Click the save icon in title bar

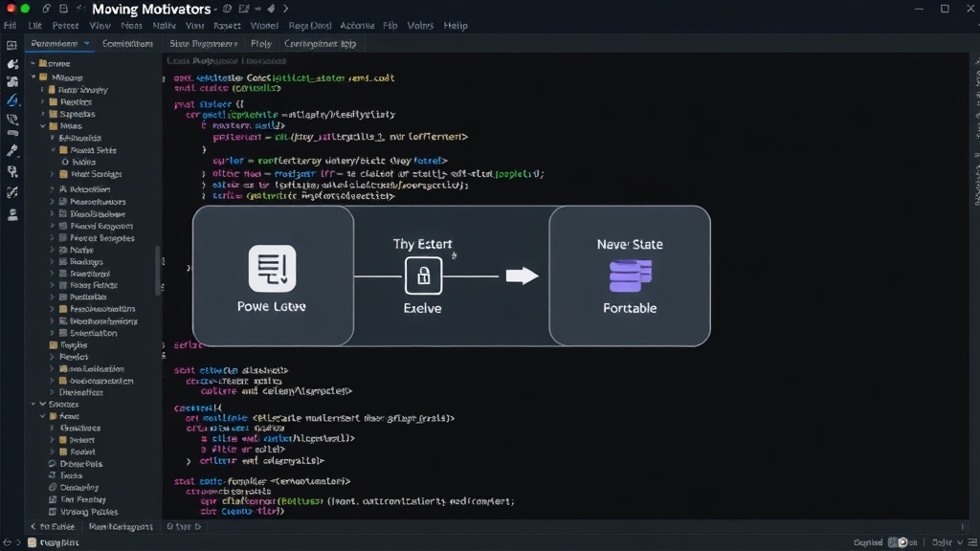click(63, 9)
